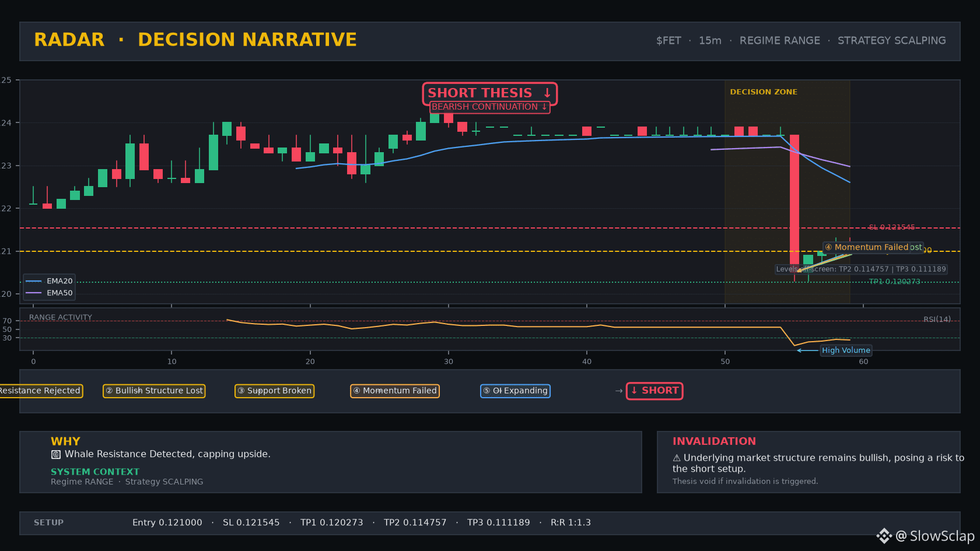This screenshot has height=551, width=980.
Task: Select the Momentum Failed chip in the steps row
Action: [394, 391]
